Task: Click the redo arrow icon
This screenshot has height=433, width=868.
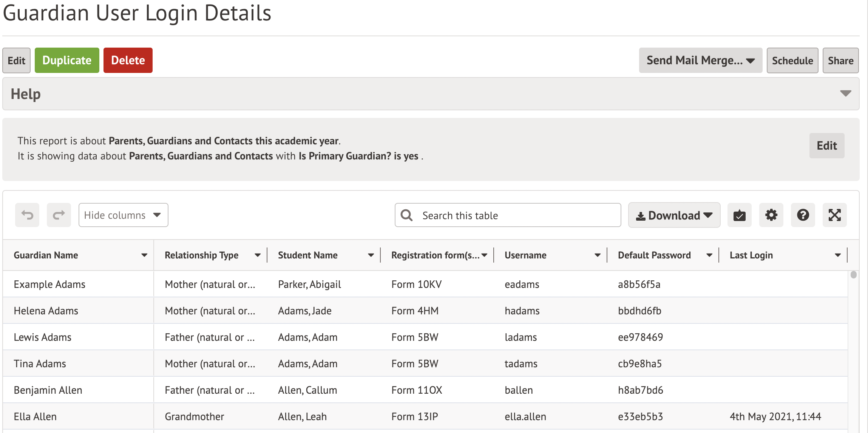Action: click(x=59, y=215)
